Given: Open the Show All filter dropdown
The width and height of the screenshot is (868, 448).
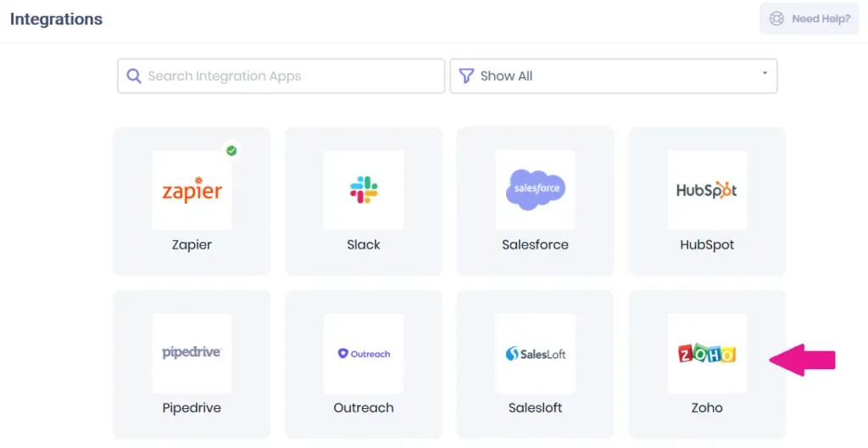Looking at the screenshot, I should [614, 76].
